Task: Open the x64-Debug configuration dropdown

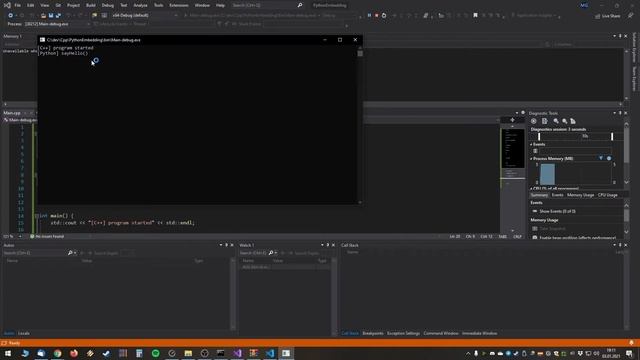Action: (x=145, y=15)
